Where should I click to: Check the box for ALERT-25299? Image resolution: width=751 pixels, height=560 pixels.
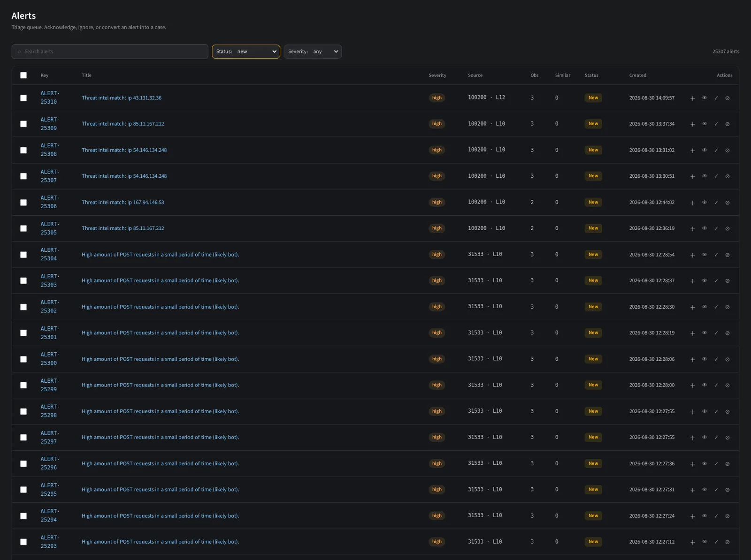(23, 385)
